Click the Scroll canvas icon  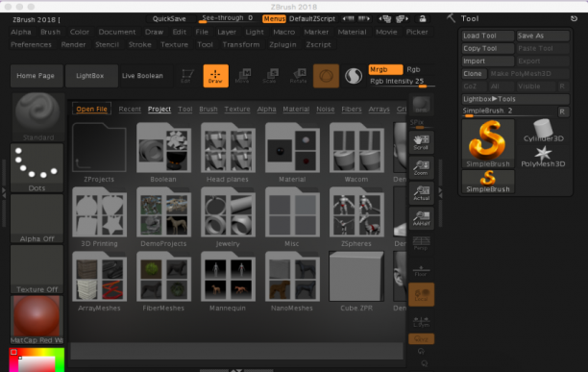point(421,142)
